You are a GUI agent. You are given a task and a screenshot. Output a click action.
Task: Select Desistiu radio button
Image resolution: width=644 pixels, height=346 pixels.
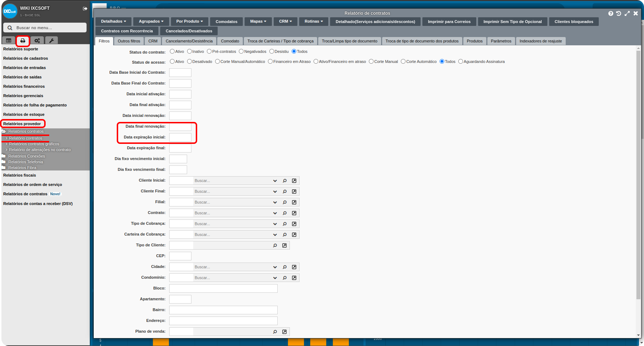click(x=272, y=51)
